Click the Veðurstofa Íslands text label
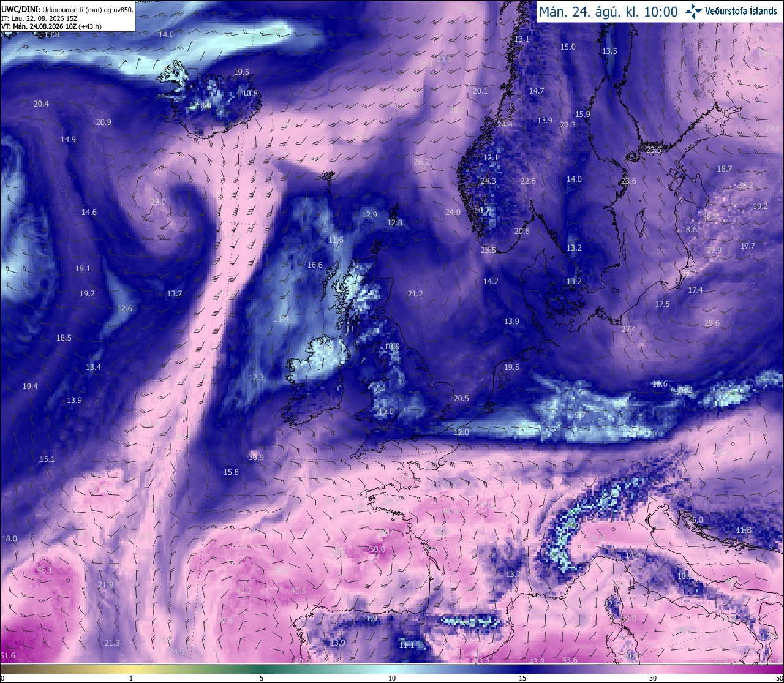Image resolution: width=784 pixels, height=683 pixels. (x=741, y=12)
